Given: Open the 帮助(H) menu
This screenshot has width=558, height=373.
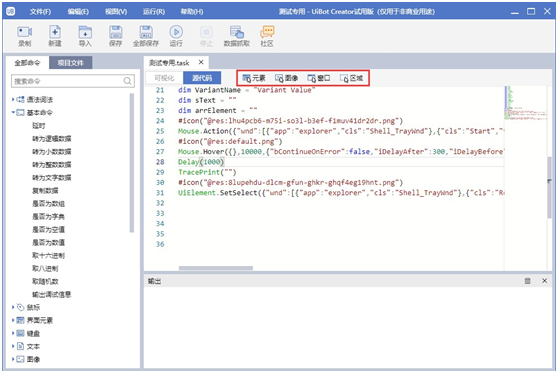Looking at the screenshot, I should pos(192,12).
